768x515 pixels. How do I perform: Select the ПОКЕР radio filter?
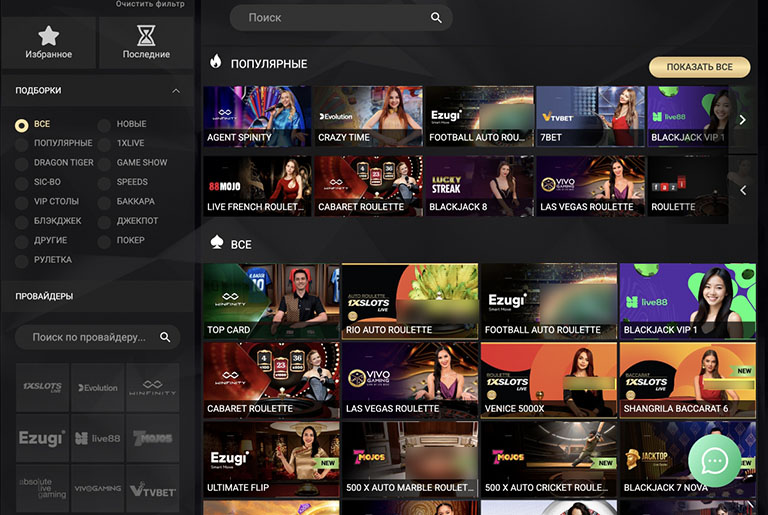click(x=104, y=242)
